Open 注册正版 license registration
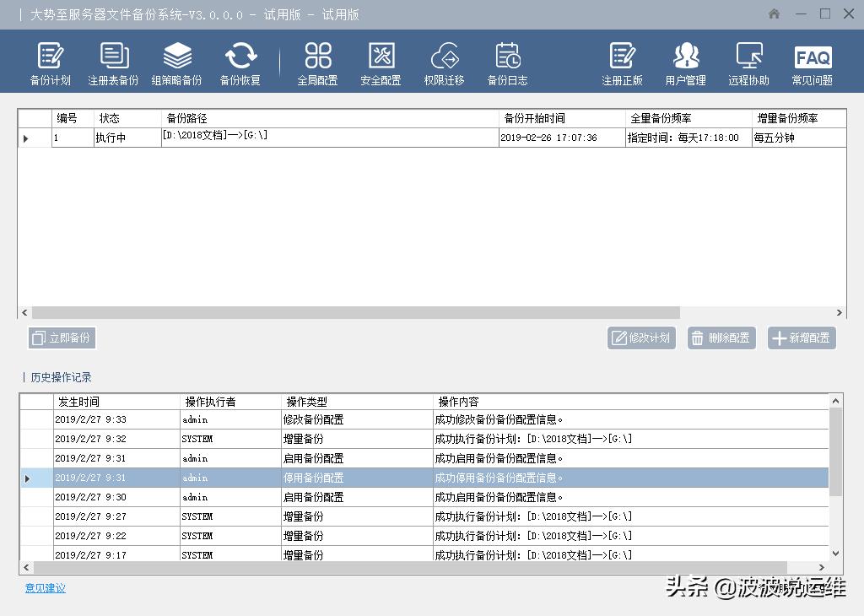This screenshot has width=864, height=616. point(622,61)
